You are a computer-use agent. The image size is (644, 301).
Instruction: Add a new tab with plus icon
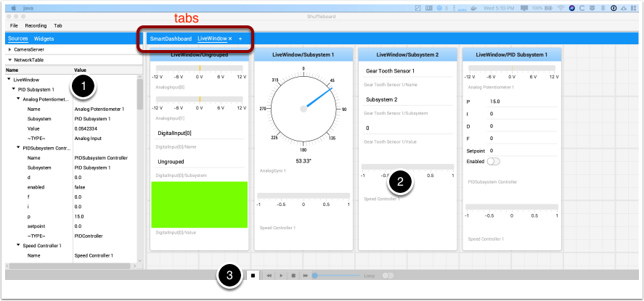pos(240,38)
